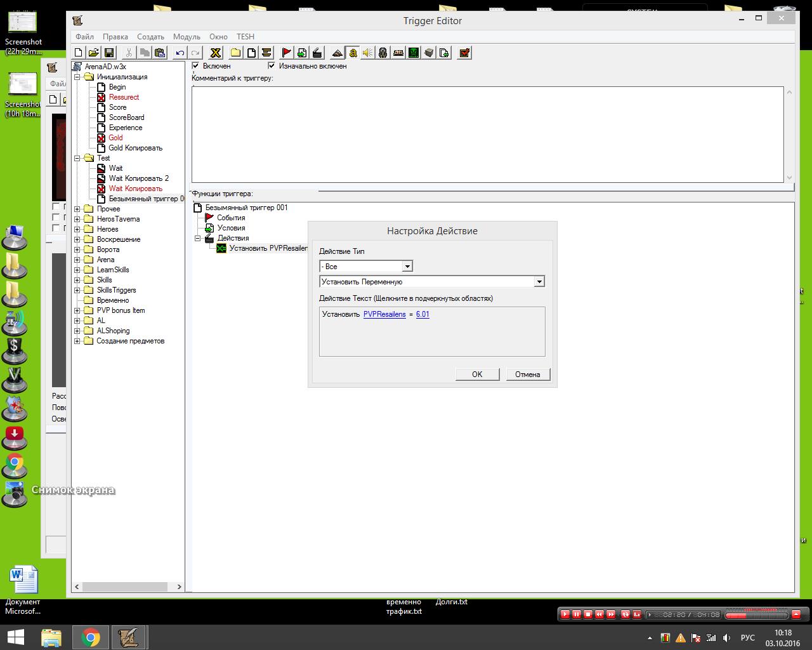Add new action with clapperboard icon
The height and width of the screenshot is (650, 812).
[x=317, y=53]
